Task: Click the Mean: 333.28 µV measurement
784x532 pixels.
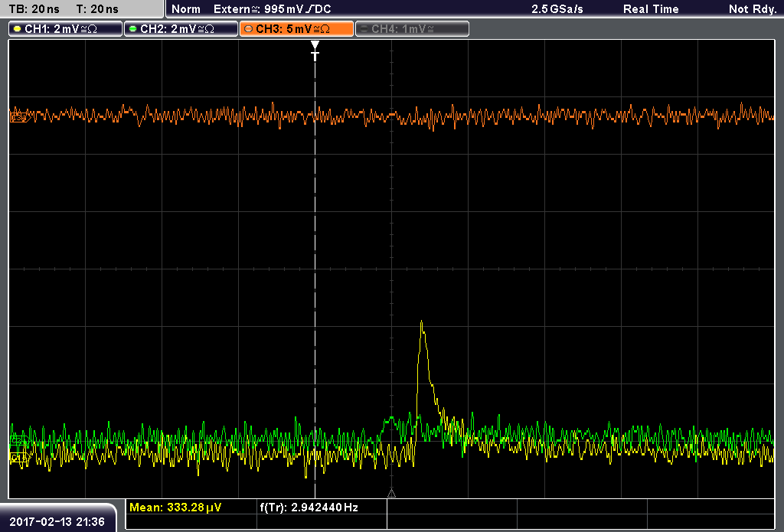Action: point(175,508)
